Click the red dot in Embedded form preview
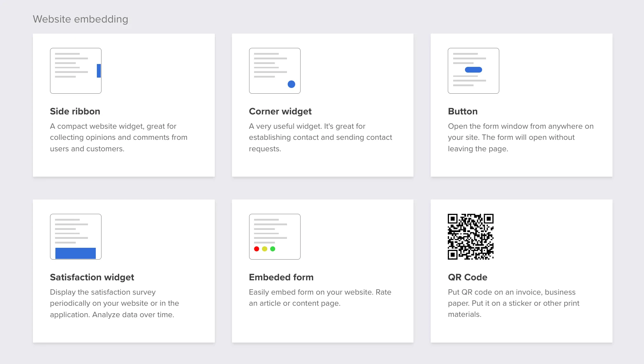This screenshot has height=364, width=644. pos(257,249)
